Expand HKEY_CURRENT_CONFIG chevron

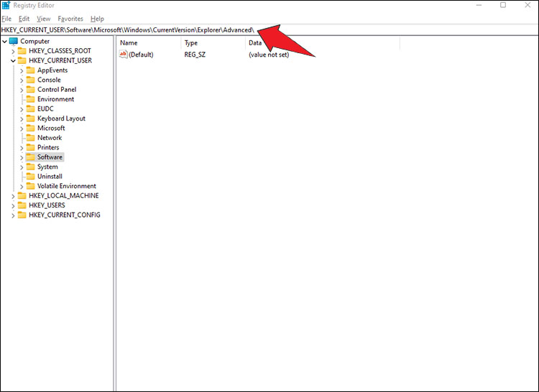tap(13, 215)
